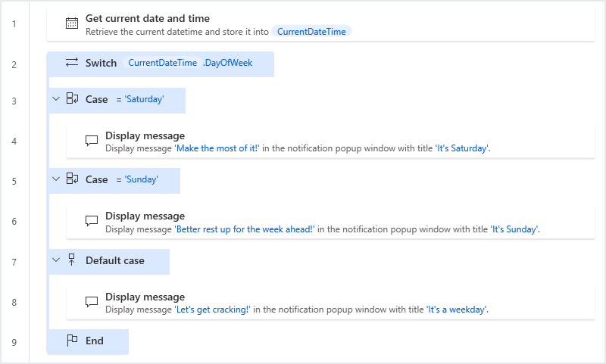
Task: Select the Default case label
Action: click(115, 260)
